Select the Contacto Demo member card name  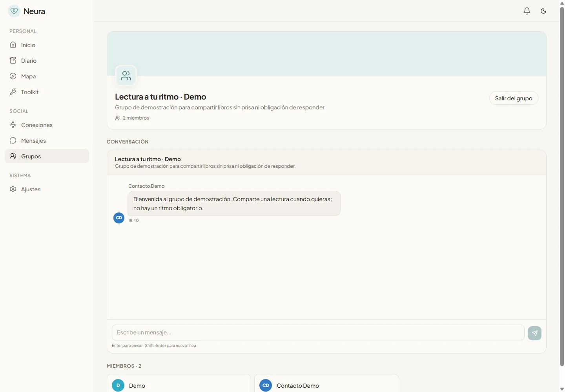click(298, 386)
